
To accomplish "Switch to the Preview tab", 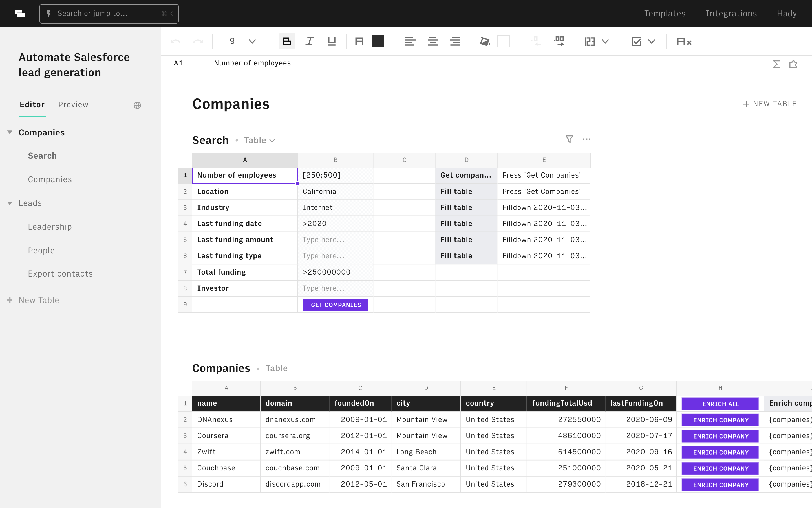I will point(73,105).
